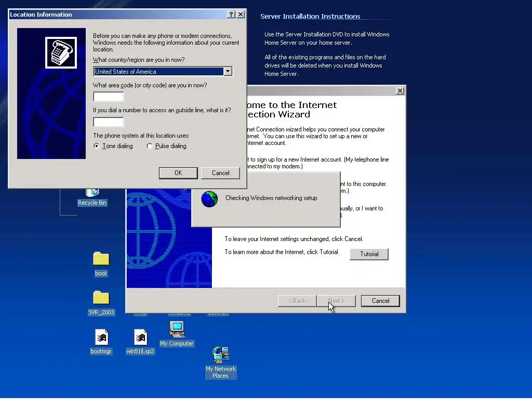
Task: Select Pulse dialing radio button
Action: tap(150, 146)
